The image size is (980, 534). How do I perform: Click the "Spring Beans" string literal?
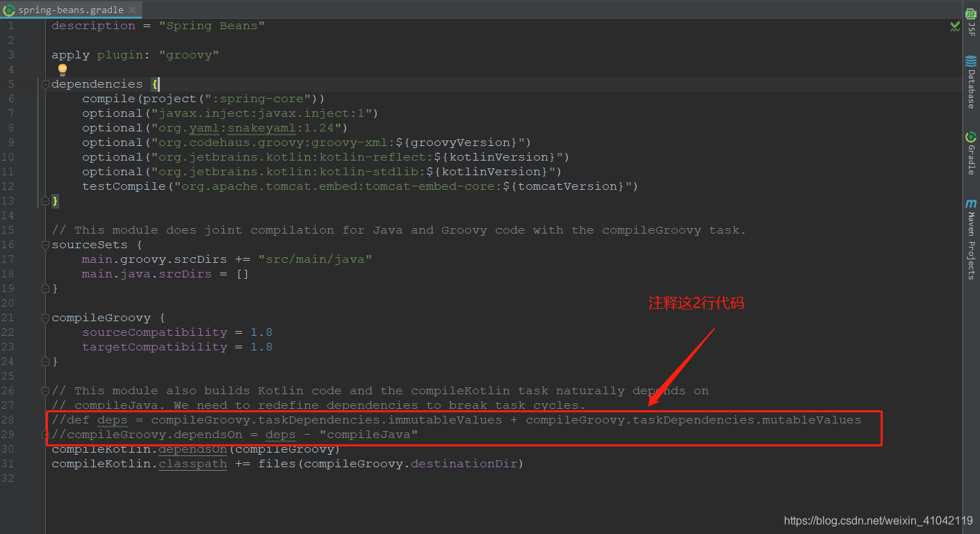pos(212,26)
